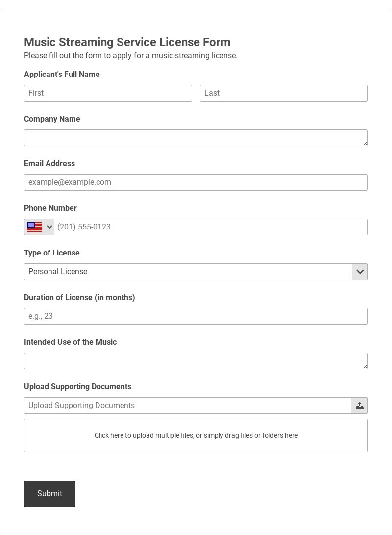The height and width of the screenshot is (535, 392).
Task: Click the 'Phone Number' label
Action: [x=50, y=208]
